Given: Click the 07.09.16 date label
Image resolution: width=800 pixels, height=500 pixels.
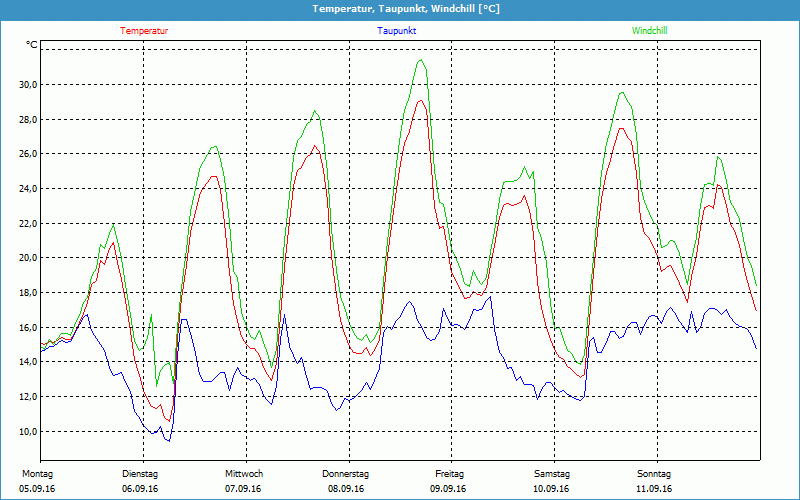Looking at the screenshot, I should point(243,489).
